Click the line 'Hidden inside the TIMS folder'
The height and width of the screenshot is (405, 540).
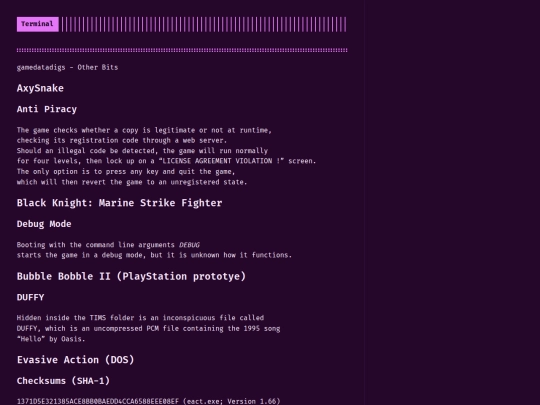click(x=141, y=318)
